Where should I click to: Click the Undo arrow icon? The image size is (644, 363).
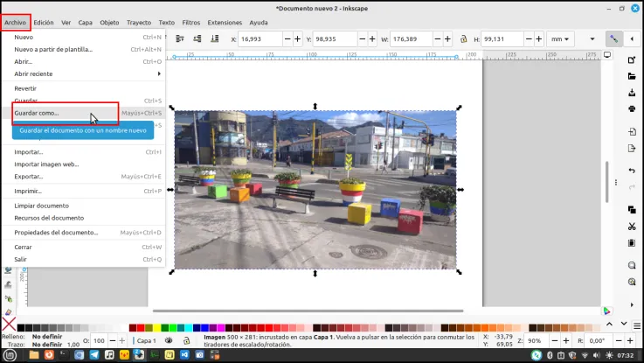click(632, 171)
